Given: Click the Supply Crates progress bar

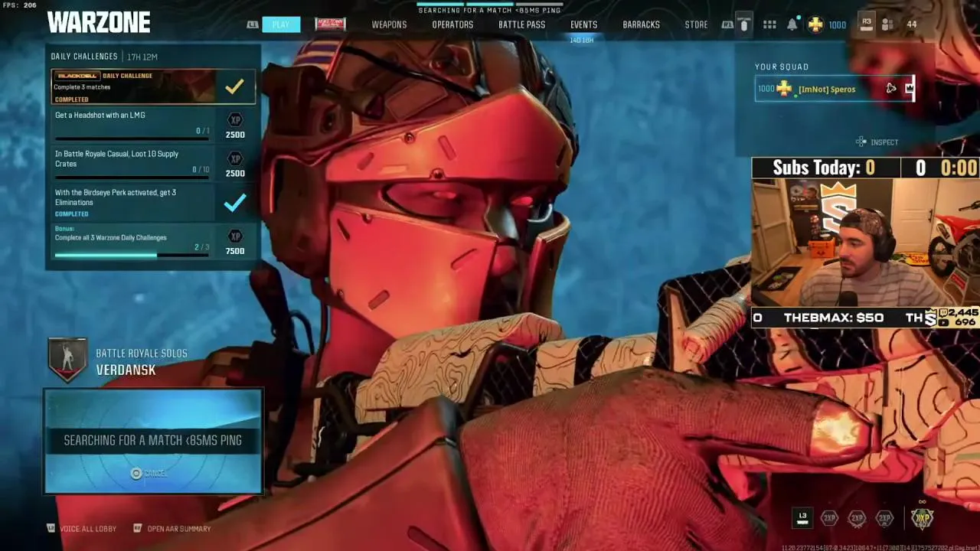Looking at the screenshot, I should point(132,178).
